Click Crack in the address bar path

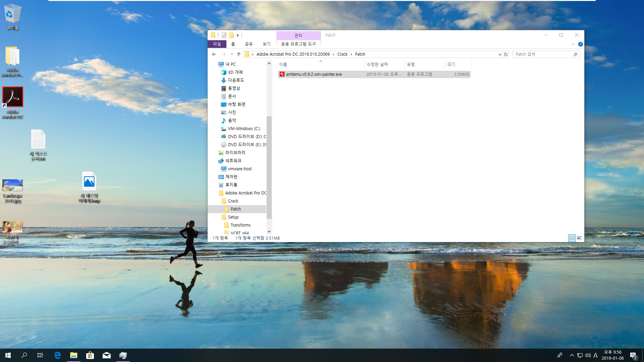(342, 54)
